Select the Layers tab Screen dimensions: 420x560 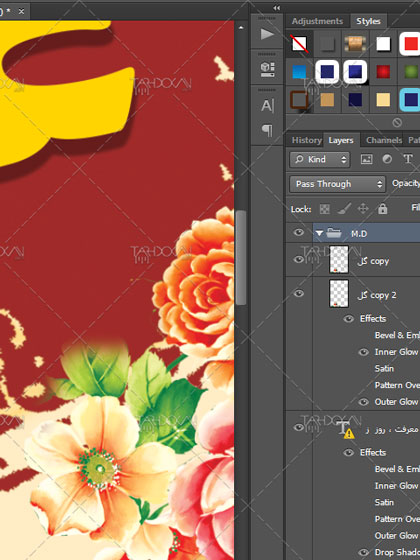click(341, 140)
